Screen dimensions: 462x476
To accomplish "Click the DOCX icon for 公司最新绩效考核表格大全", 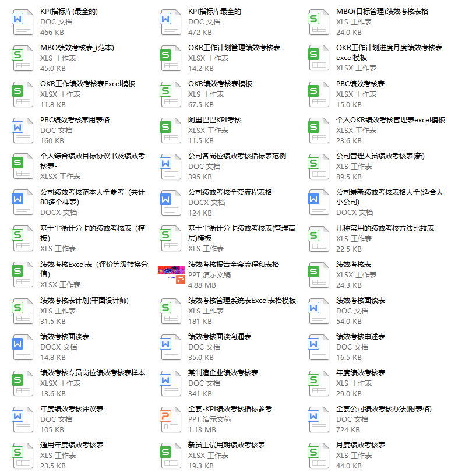I will coord(319,203).
